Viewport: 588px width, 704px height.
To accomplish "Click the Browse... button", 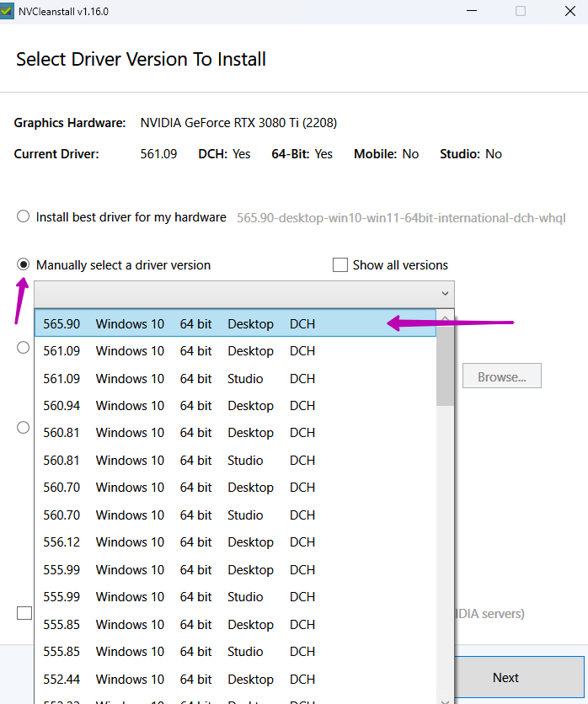I will click(502, 376).
